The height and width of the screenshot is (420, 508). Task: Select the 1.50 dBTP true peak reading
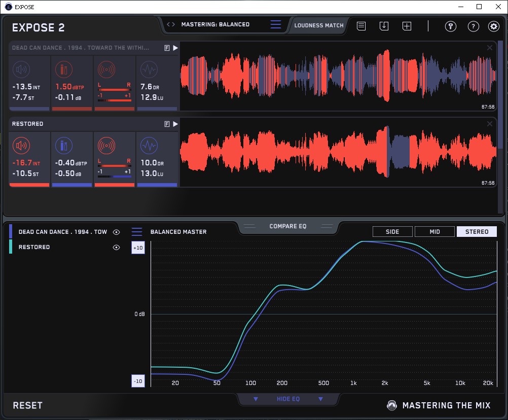[x=69, y=87]
